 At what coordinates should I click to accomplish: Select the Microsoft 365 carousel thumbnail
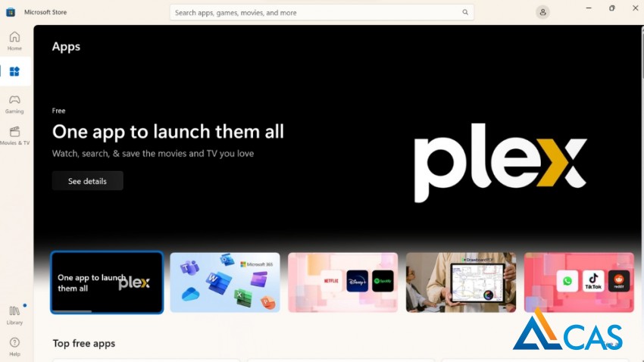tap(225, 282)
